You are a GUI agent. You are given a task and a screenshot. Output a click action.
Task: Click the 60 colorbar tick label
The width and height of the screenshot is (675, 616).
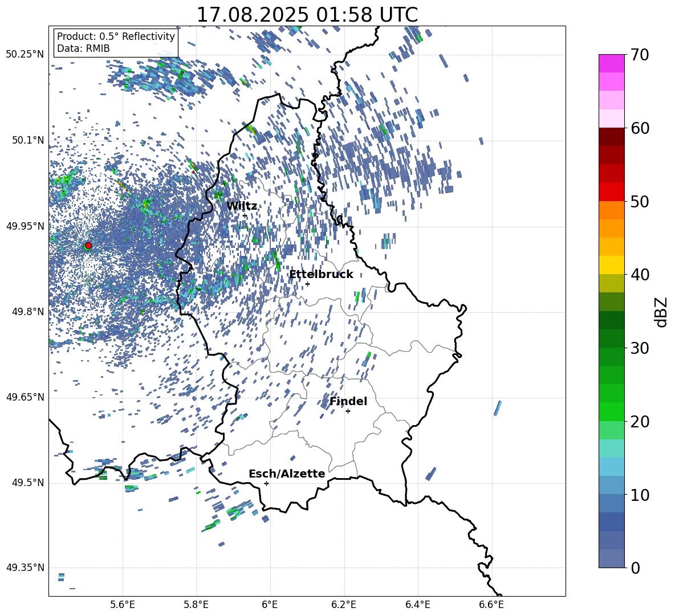point(640,128)
